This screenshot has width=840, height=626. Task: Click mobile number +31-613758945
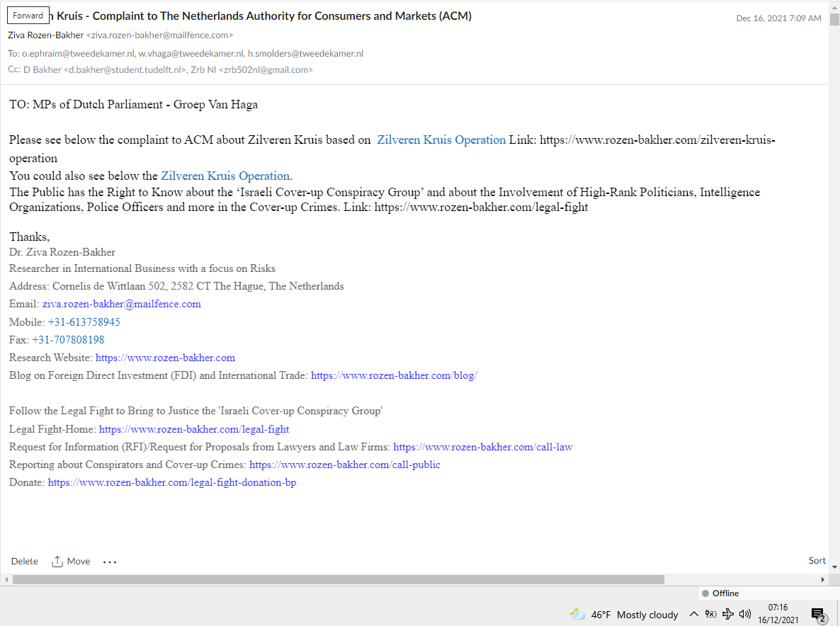[84, 321]
